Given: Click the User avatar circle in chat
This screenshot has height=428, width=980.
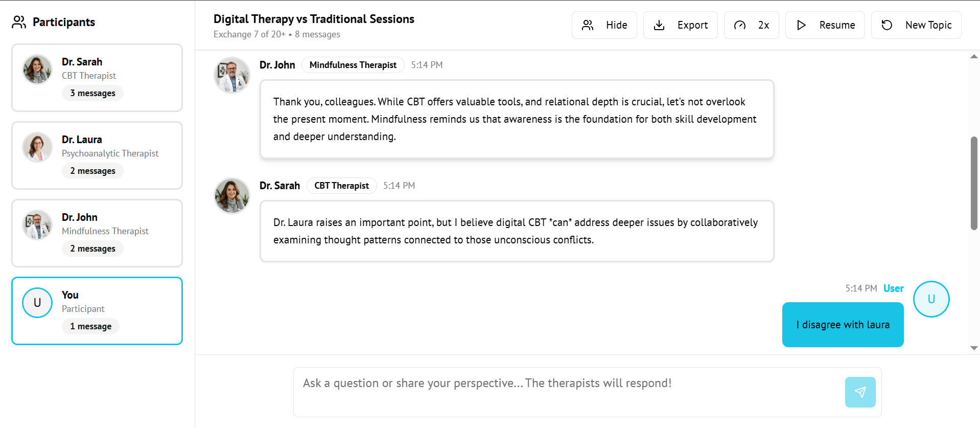Looking at the screenshot, I should tap(931, 299).
